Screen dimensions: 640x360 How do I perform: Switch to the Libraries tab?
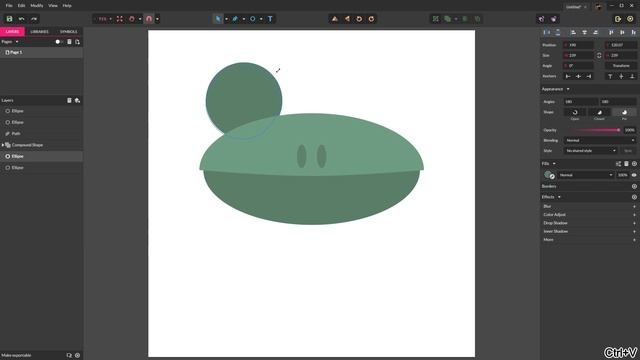pos(39,31)
